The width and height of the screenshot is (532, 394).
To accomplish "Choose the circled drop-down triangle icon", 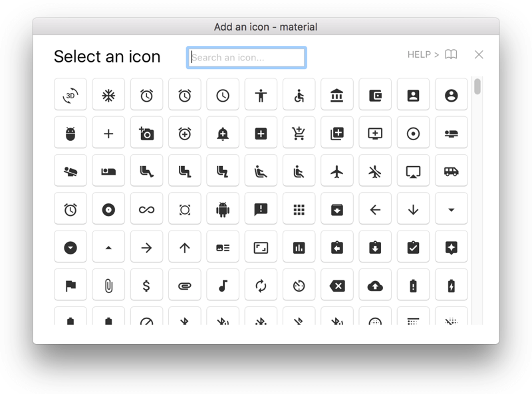I will pyautogui.click(x=70, y=246).
